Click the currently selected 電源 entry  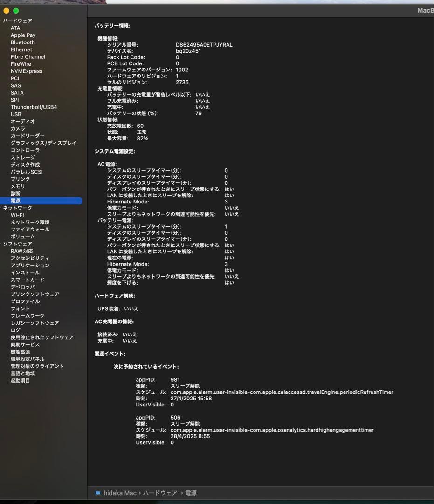point(15,200)
